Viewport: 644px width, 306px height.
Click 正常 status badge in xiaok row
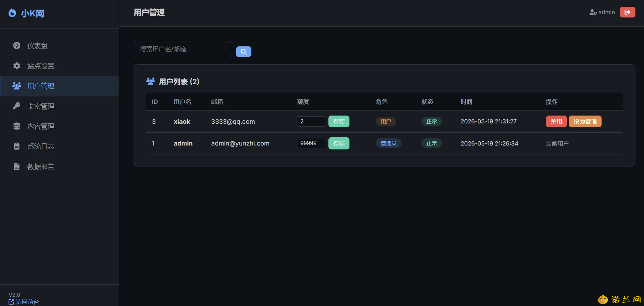pyautogui.click(x=431, y=121)
